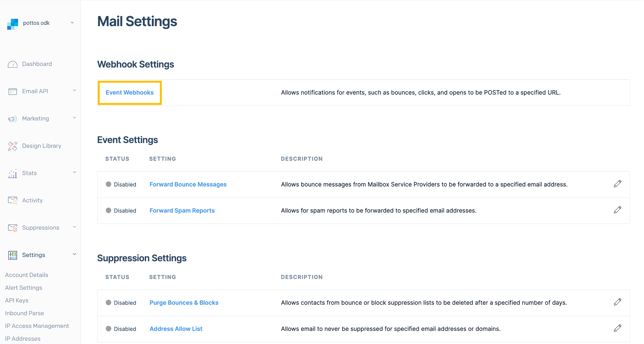Edit Forward Bounce Messages with pencil icon
The height and width of the screenshot is (344, 644).
pos(617,184)
